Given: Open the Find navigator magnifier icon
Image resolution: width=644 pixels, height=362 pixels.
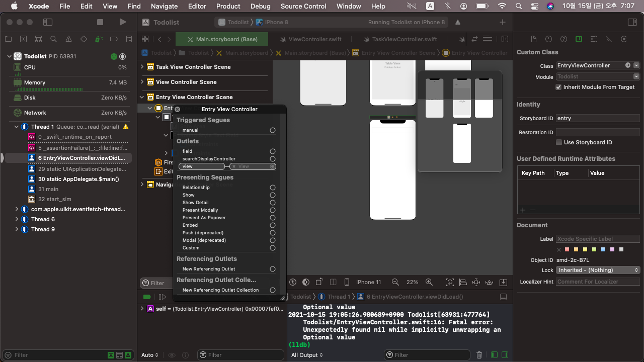Looking at the screenshot, I should click(x=53, y=39).
